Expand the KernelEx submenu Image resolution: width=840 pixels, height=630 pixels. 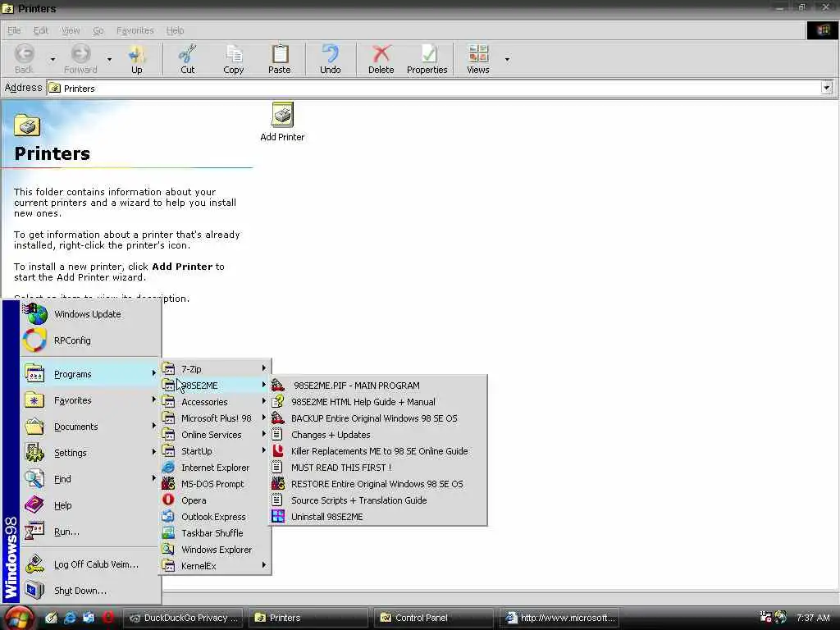coord(216,566)
